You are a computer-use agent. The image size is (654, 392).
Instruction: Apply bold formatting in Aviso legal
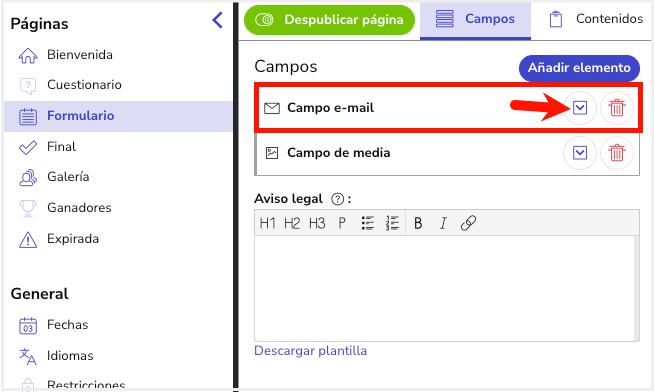click(x=418, y=224)
